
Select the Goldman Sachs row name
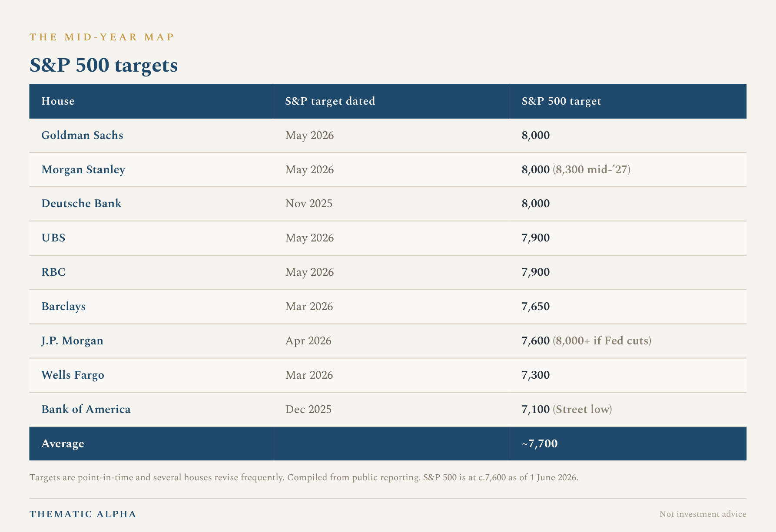[82, 135]
